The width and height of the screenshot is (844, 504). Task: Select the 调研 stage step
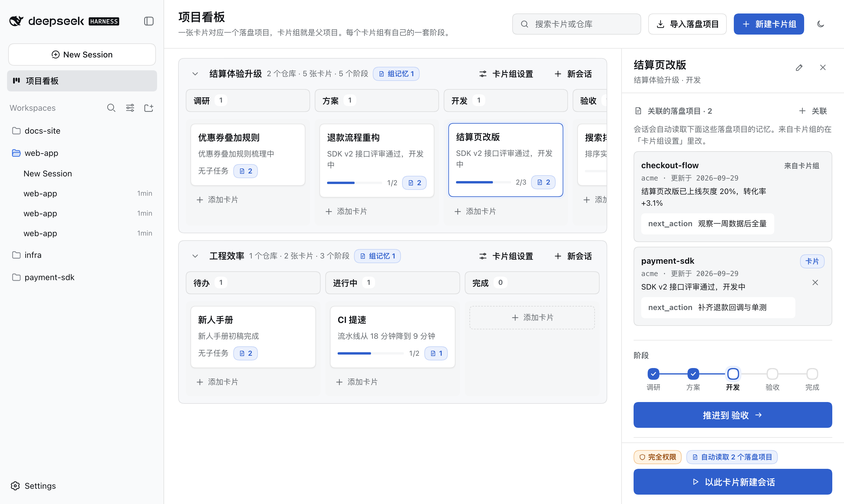[x=653, y=374]
